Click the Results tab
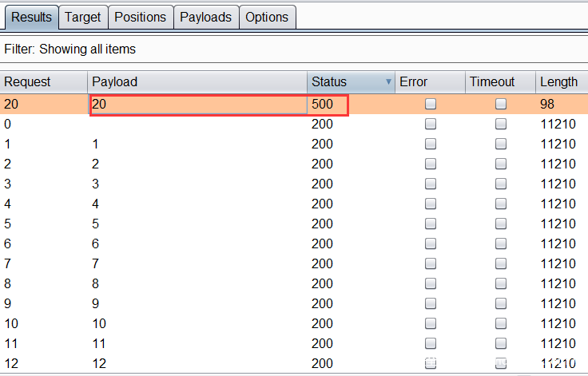The image size is (588, 376). point(31,17)
